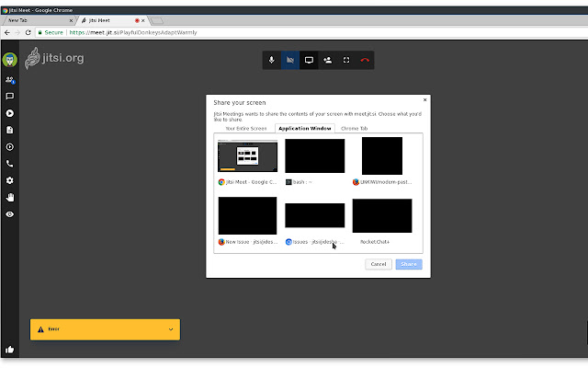
Task: Toggle filmstrip eye icon
Action: coord(10,214)
